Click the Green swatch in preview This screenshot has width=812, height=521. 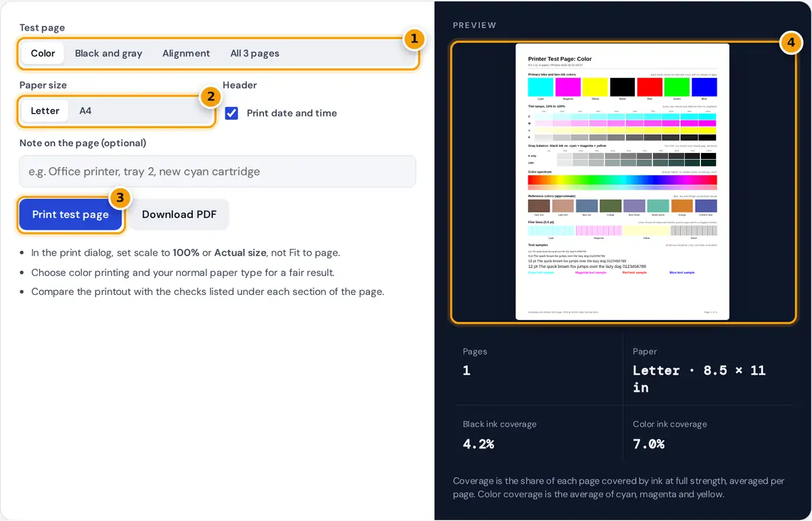point(677,87)
